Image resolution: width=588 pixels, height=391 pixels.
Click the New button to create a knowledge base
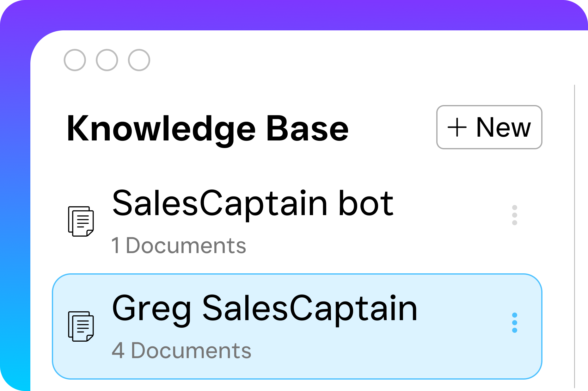tap(489, 127)
